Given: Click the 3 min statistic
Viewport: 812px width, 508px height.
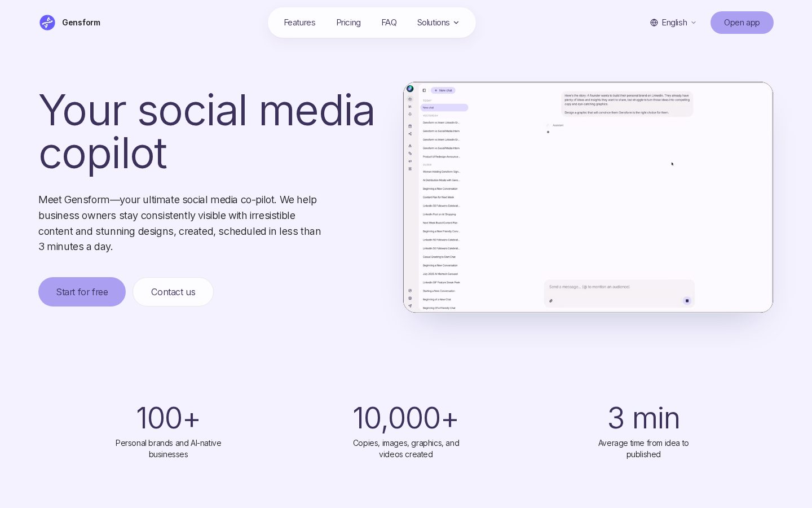Looking at the screenshot, I should coord(643,418).
